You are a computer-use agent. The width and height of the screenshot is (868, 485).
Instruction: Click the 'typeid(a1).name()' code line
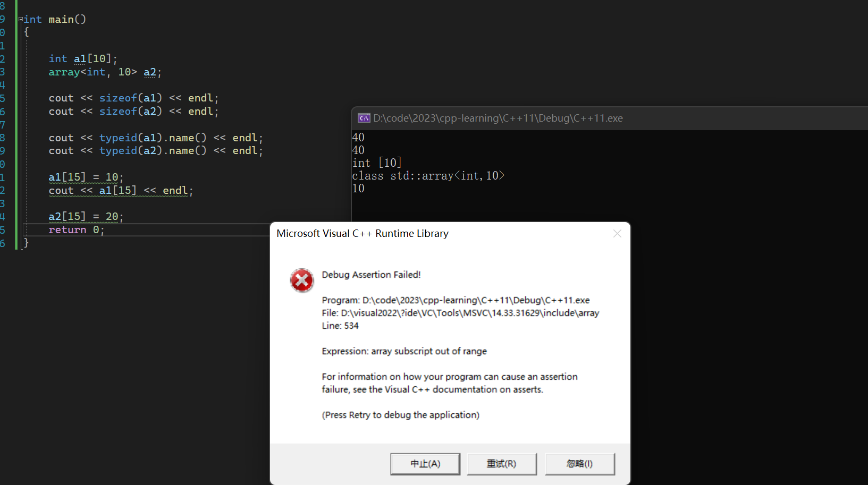point(156,138)
